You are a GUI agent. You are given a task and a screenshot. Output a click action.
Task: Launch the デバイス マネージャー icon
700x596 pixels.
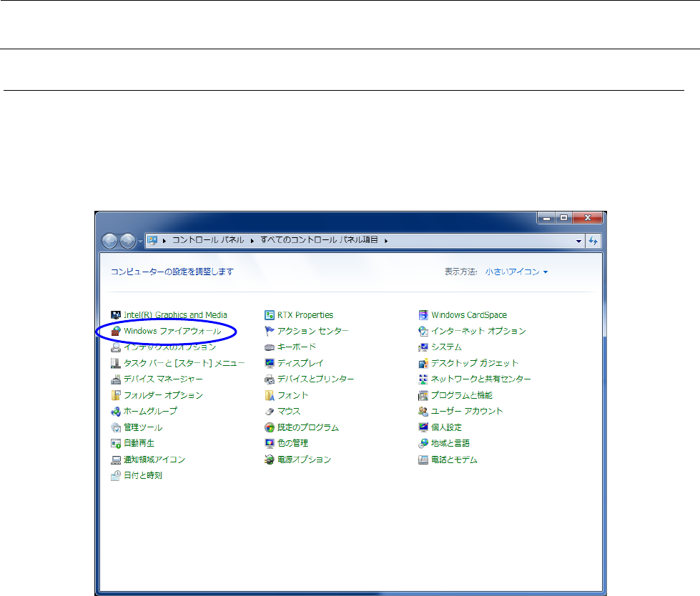point(116,379)
